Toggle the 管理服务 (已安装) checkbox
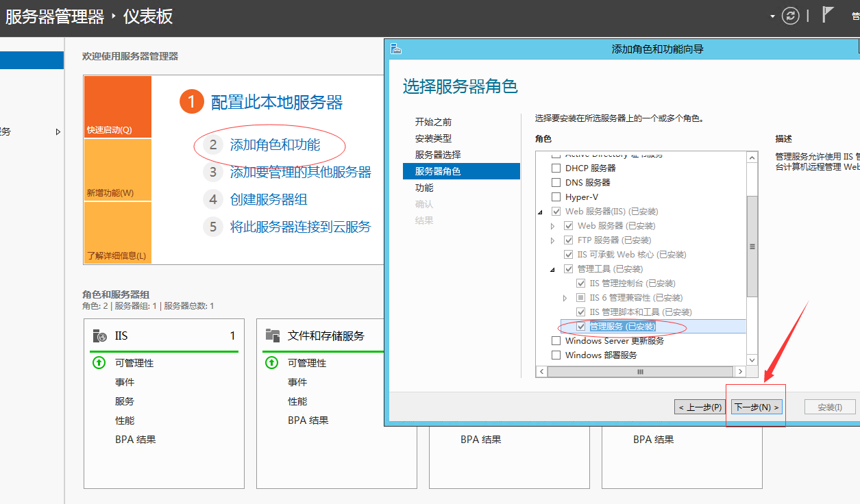The height and width of the screenshot is (504, 860). click(x=581, y=326)
